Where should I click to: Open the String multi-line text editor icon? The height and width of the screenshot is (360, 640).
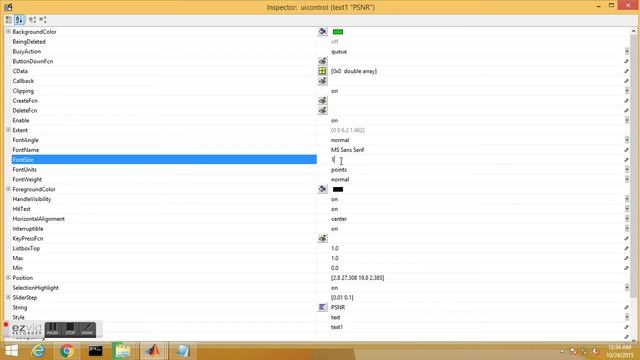[322, 307]
